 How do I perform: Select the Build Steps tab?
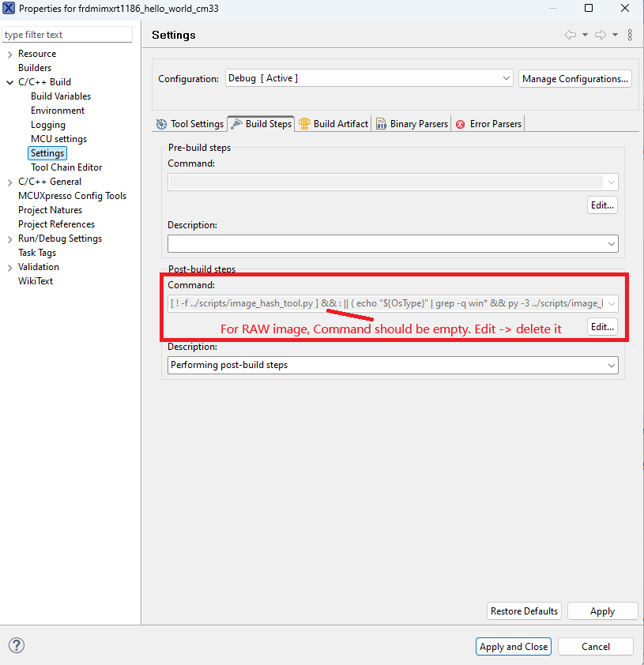coord(261,124)
